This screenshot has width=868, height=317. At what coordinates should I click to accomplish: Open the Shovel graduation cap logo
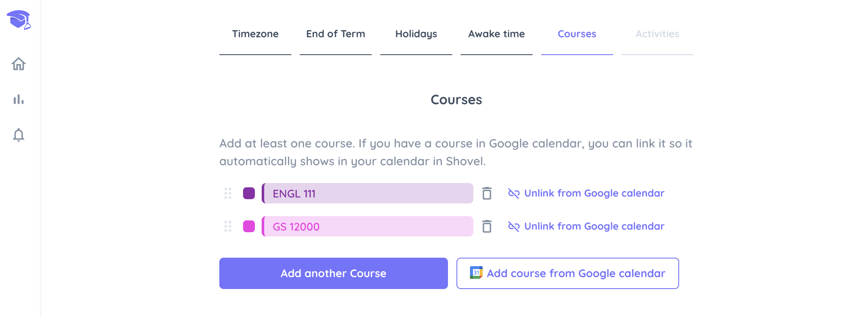pyautogui.click(x=19, y=20)
